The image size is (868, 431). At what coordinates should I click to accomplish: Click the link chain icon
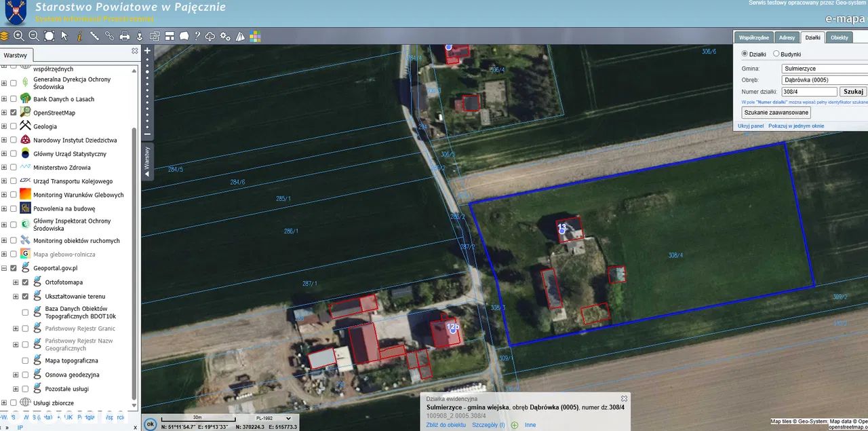(x=109, y=36)
